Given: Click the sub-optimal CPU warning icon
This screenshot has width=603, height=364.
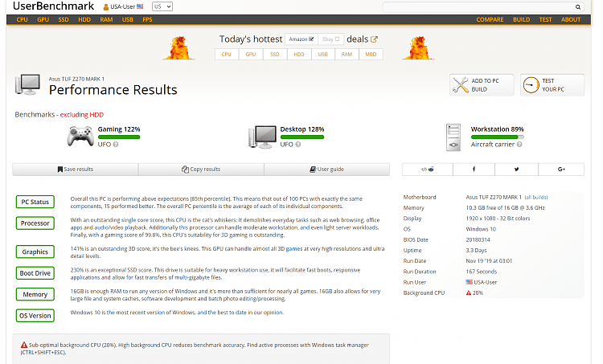Looking at the screenshot, I should [x=24, y=346].
